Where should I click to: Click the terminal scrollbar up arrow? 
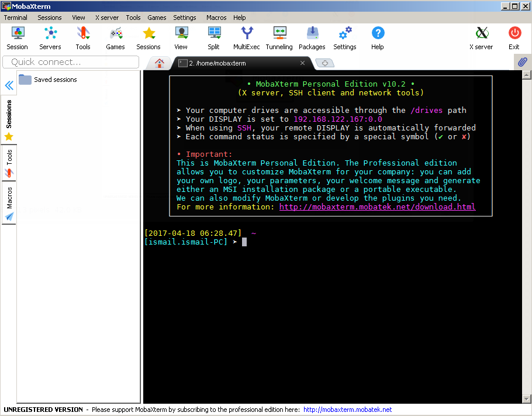(x=527, y=75)
